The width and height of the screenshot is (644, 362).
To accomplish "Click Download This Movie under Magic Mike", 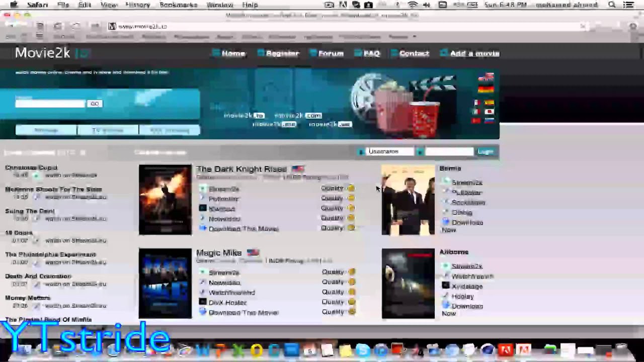I will pyautogui.click(x=244, y=313).
